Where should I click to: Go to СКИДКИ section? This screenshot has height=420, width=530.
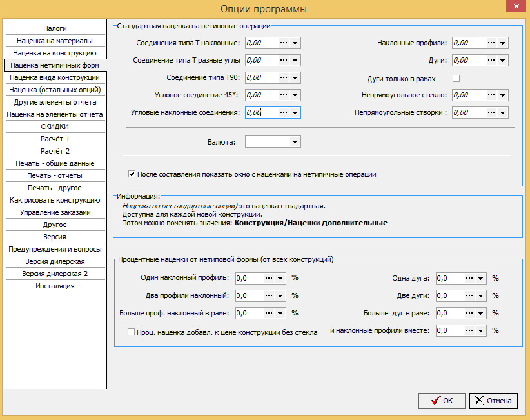tap(55, 127)
